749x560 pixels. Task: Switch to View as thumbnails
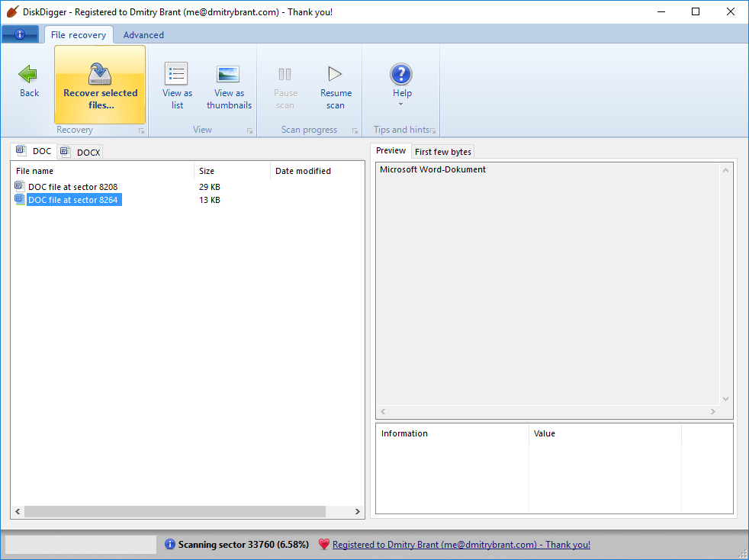(x=229, y=85)
